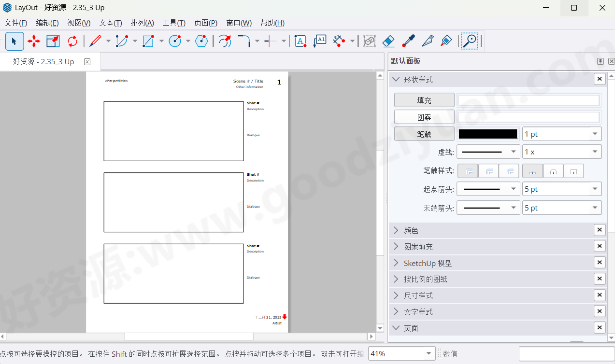Toggle the 图案 pattern option
The height and width of the screenshot is (364, 615).
pos(424,116)
